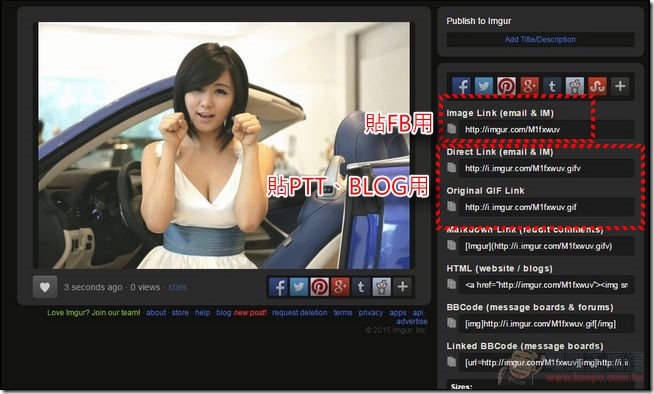
Task: Open the stats link under the image
Action: pos(178,287)
